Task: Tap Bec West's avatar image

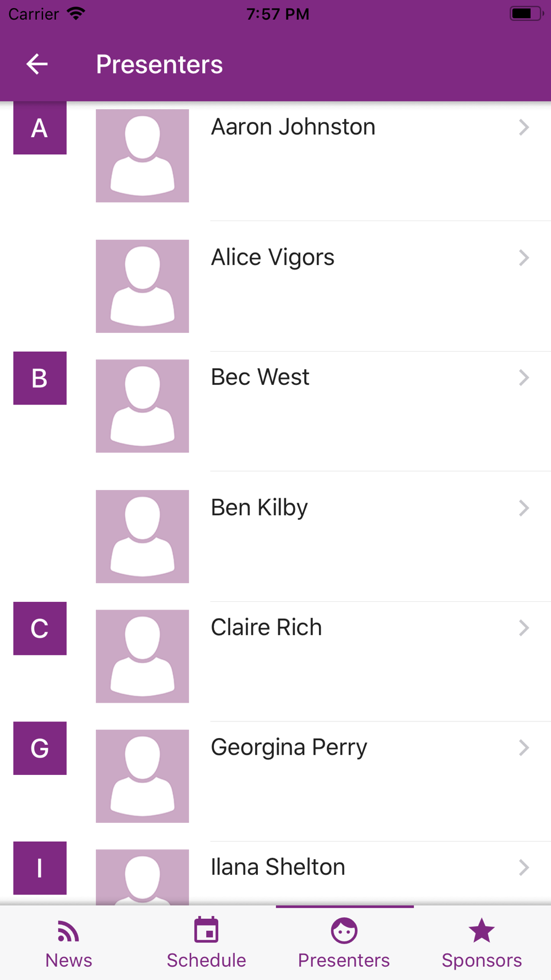Action: (x=142, y=406)
